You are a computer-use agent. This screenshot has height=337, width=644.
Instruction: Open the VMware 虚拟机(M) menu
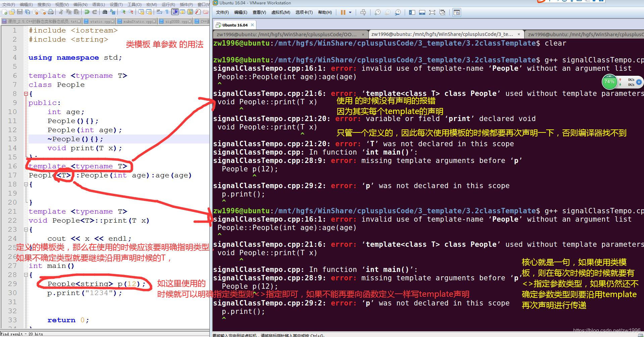[281, 12]
